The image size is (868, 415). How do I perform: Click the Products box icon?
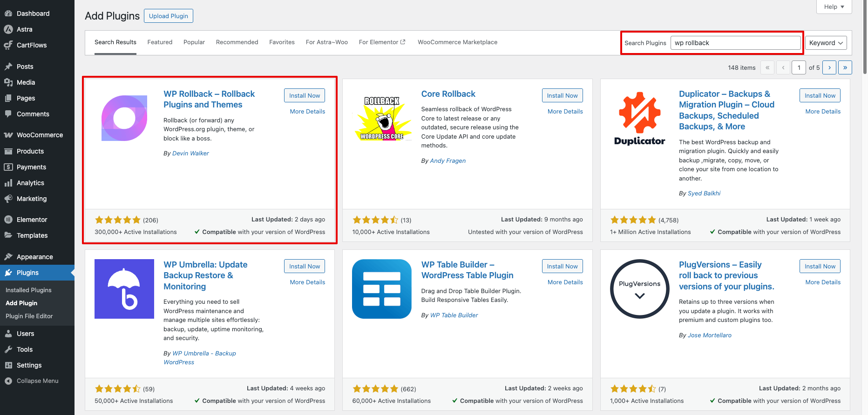[x=8, y=151]
